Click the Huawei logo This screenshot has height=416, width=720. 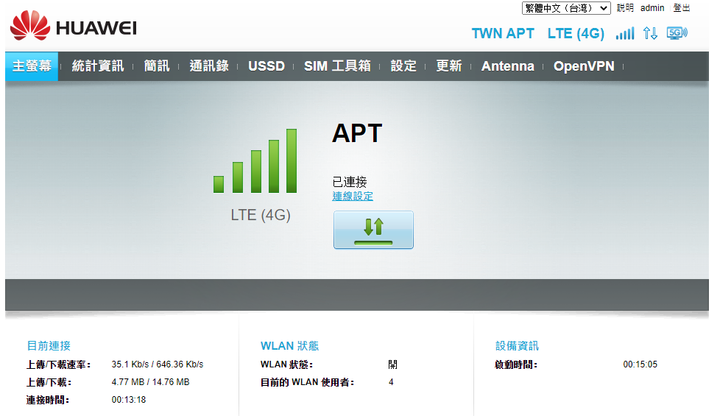pos(73,26)
